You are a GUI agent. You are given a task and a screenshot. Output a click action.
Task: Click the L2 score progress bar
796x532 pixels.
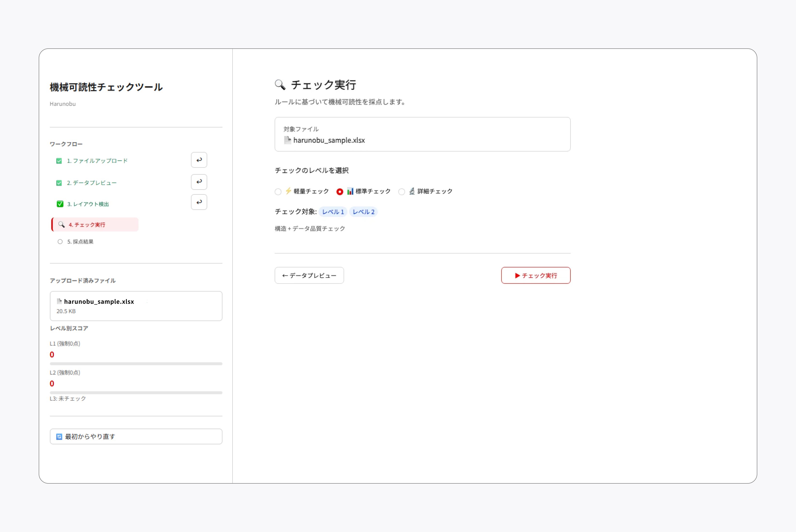[x=136, y=392]
